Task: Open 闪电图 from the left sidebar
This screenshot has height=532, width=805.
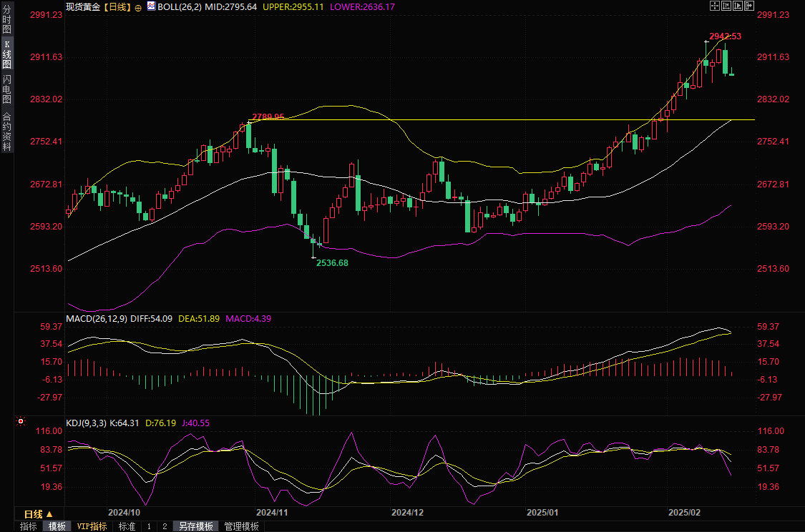Action: [6, 89]
